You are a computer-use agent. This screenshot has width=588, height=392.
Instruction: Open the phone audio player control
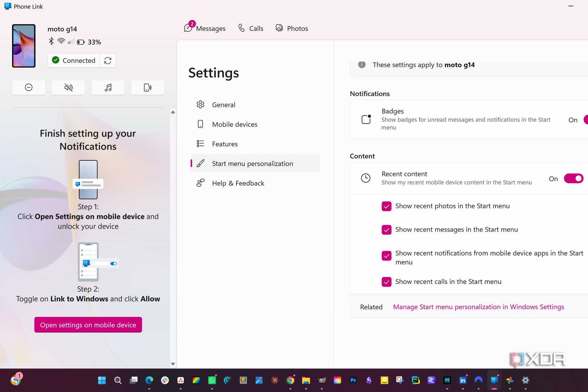coord(108,88)
